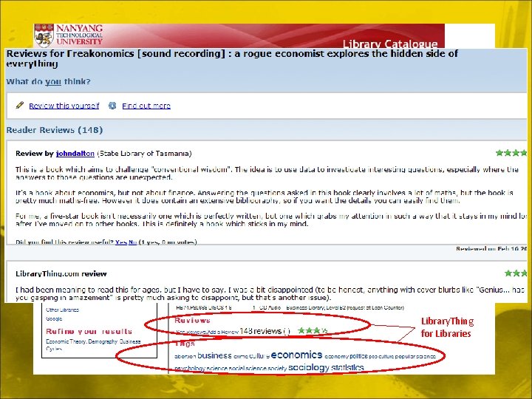Select the Economic Theory refine link
Screen dimensions: 532x399
click(x=66, y=341)
